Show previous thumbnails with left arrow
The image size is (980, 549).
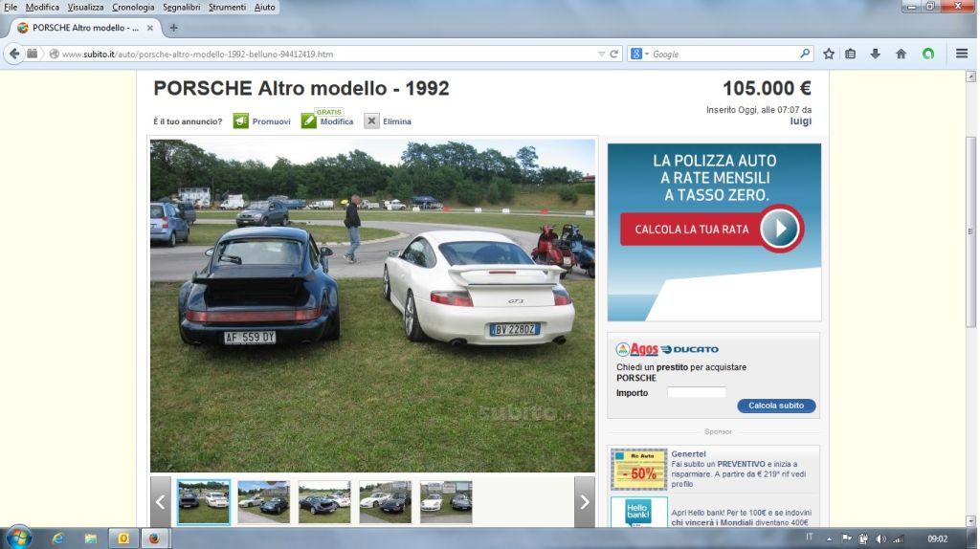[161, 502]
